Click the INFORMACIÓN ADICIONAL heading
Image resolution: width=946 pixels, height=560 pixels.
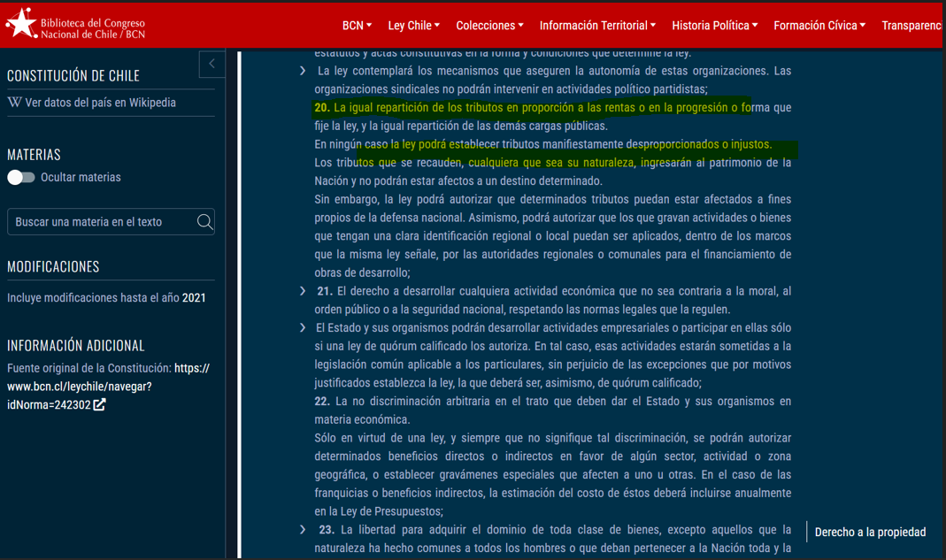(x=76, y=346)
